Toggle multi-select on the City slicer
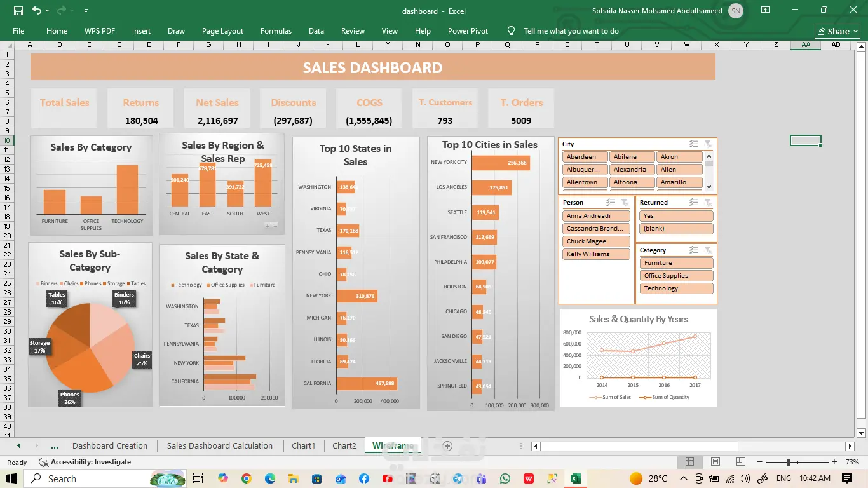This screenshot has height=488, width=868. click(694, 144)
